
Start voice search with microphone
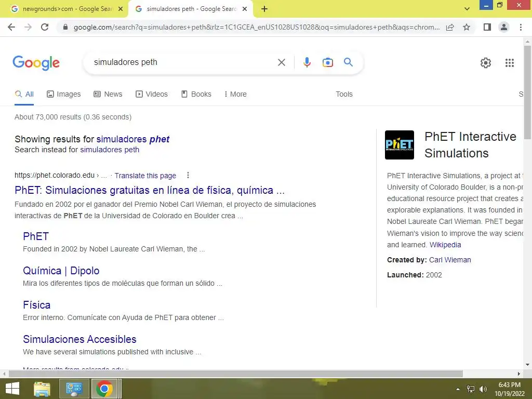[307, 62]
